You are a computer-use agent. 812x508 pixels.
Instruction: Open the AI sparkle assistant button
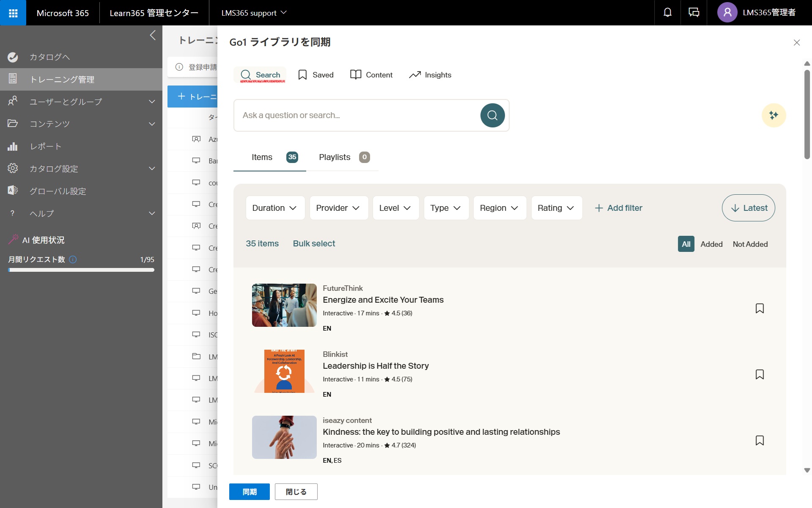click(774, 115)
